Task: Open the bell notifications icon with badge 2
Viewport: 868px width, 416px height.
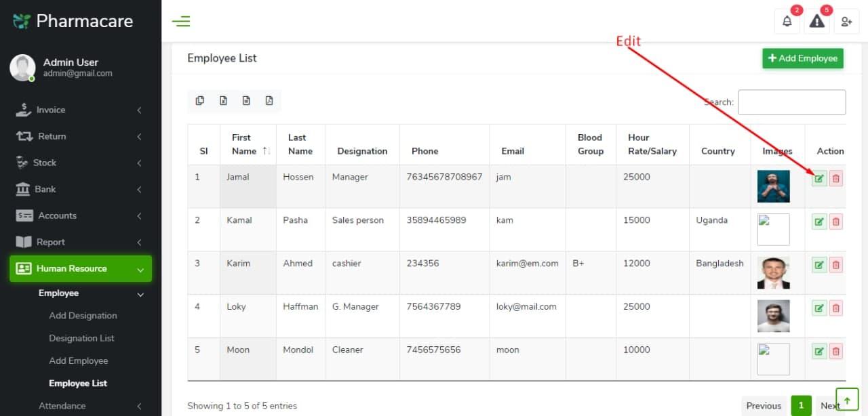Action: (787, 21)
